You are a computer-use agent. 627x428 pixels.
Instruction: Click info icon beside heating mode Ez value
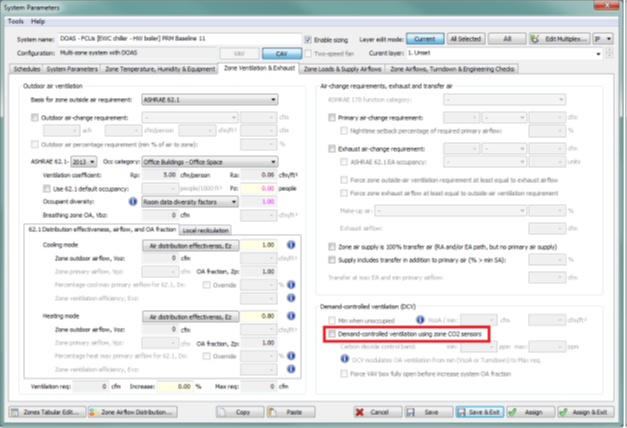(289, 316)
